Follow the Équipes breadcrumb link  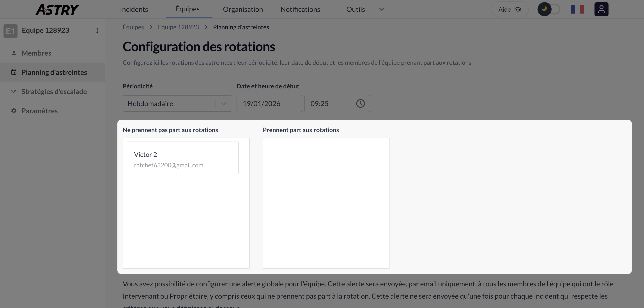pyautogui.click(x=133, y=27)
